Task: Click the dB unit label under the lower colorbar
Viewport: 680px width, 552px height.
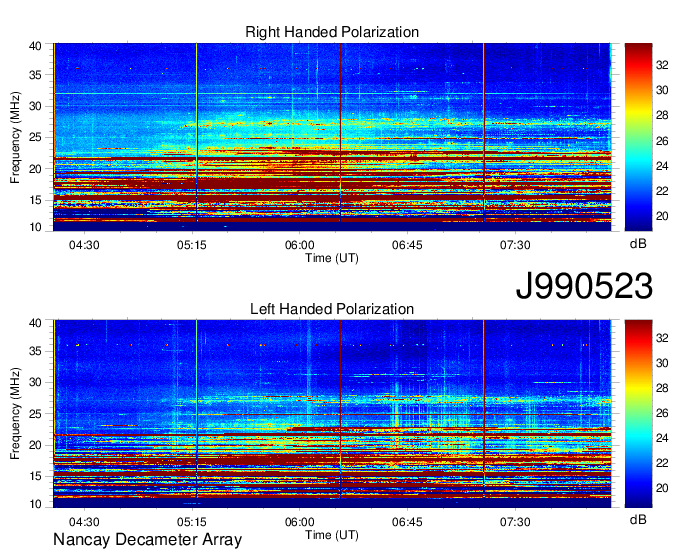Action: click(638, 519)
